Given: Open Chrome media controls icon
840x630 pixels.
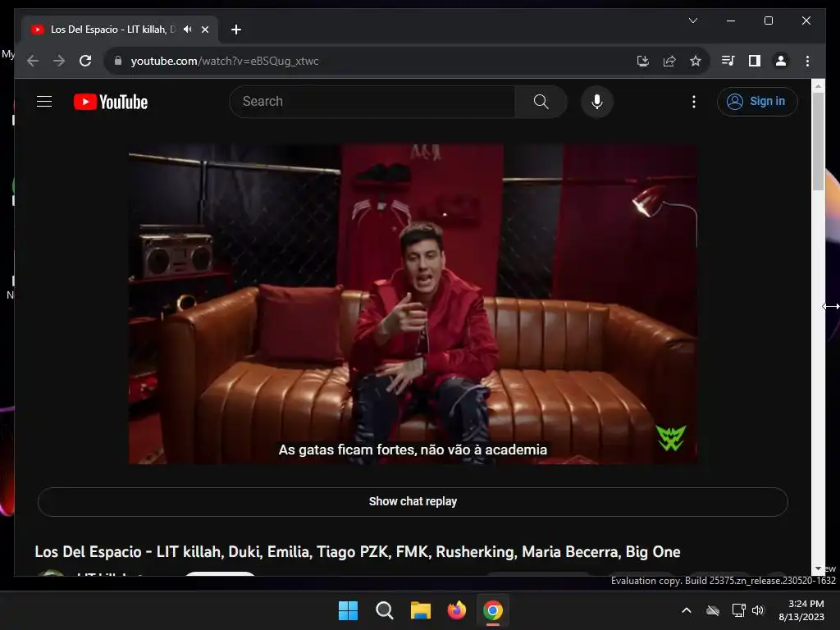Looking at the screenshot, I should click(728, 61).
